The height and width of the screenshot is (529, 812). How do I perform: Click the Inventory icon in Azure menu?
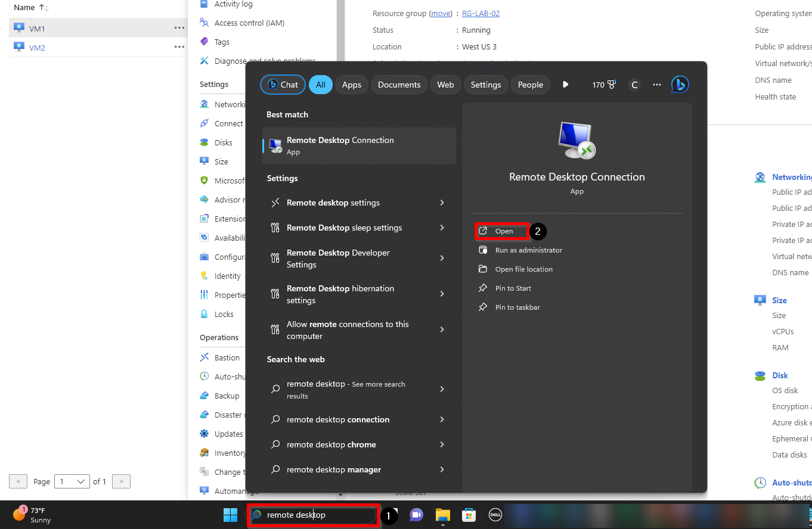[x=204, y=453]
